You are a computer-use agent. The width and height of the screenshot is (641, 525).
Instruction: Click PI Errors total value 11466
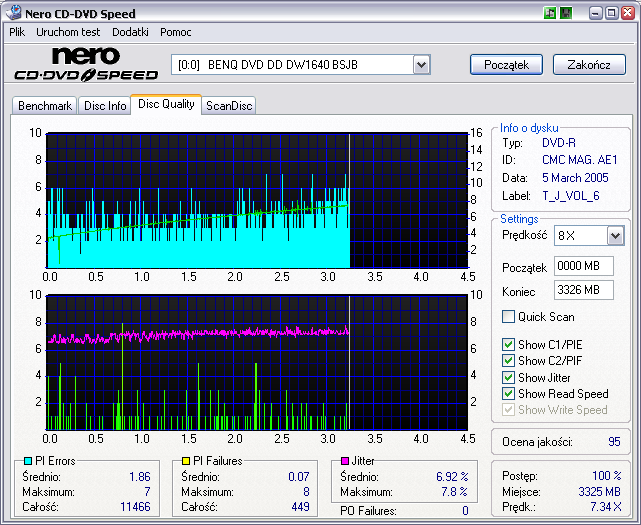[135, 507]
